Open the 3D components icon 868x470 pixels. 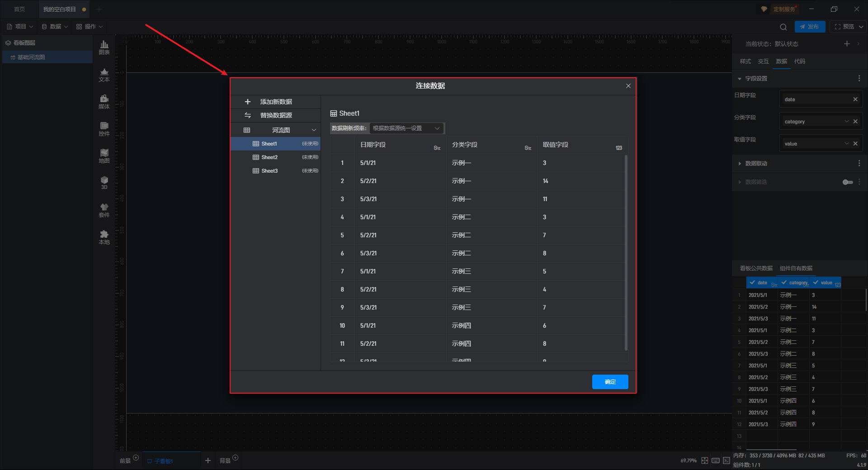click(104, 183)
